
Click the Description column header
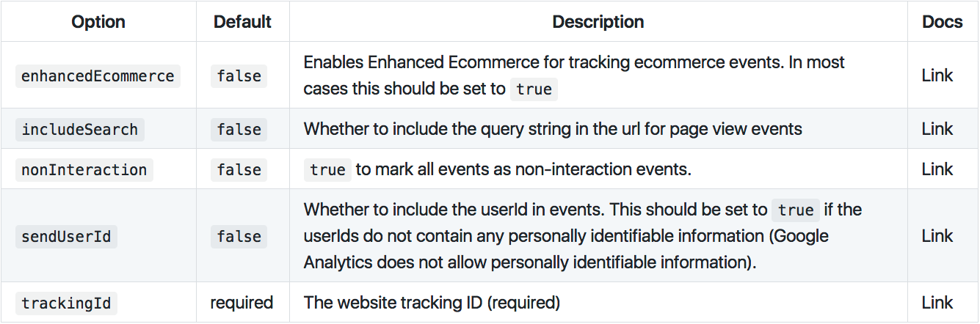[x=598, y=22]
